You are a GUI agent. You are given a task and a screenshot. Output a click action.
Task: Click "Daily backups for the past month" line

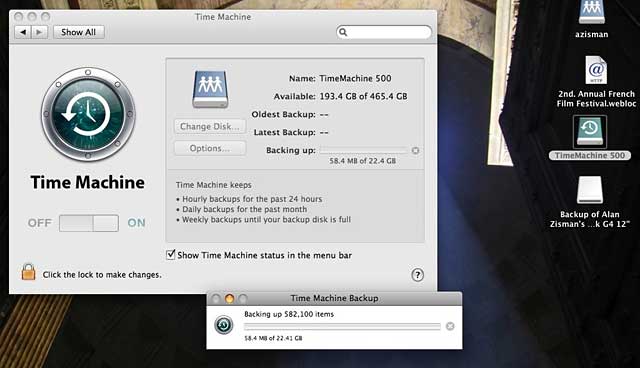tap(244, 209)
